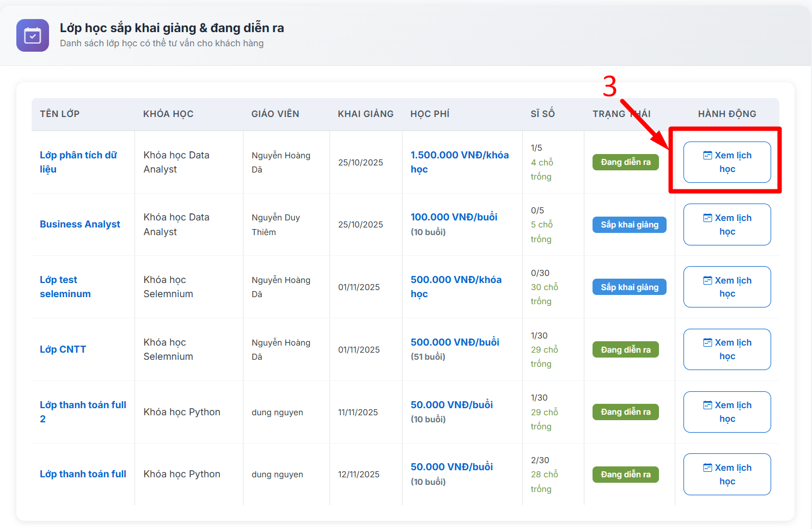Click Sắp khai giảng badge for Business Analyst
This screenshot has width=812, height=529.
pyautogui.click(x=629, y=225)
